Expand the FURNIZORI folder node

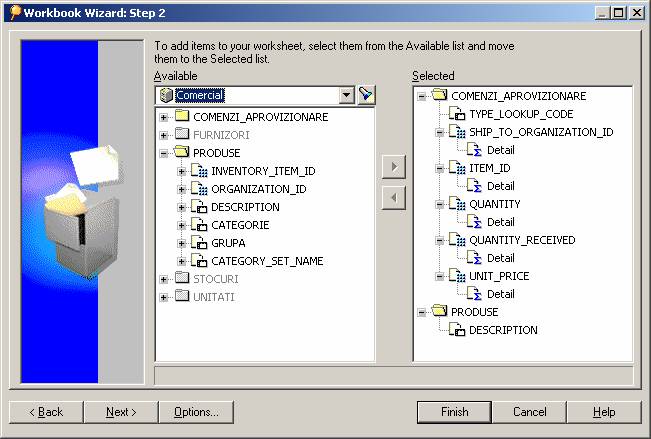[x=164, y=135]
